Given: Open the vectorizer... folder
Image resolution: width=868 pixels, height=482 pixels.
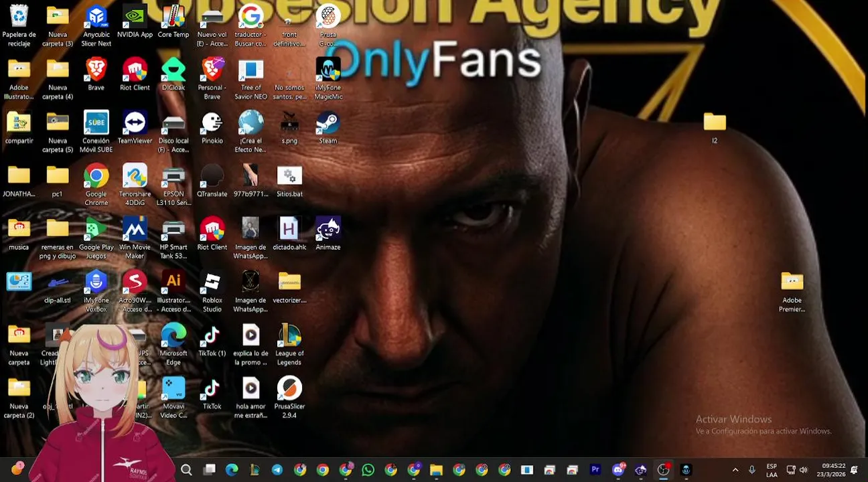Looking at the screenshot, I should click(289, 287).
